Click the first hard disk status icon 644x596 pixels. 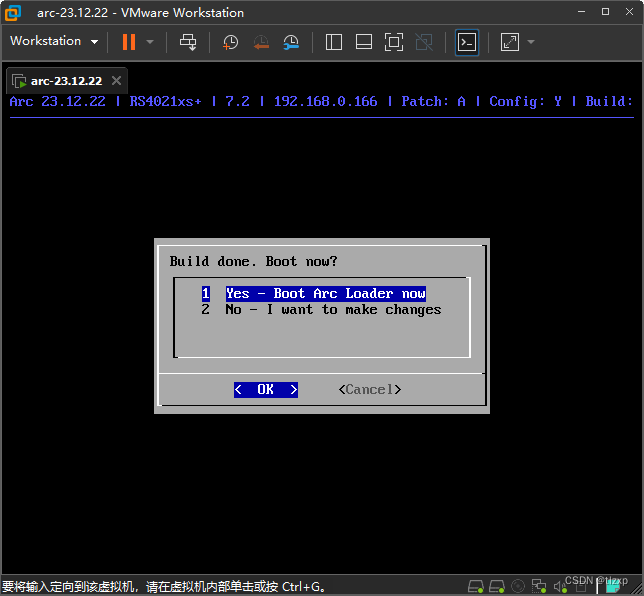476,586
